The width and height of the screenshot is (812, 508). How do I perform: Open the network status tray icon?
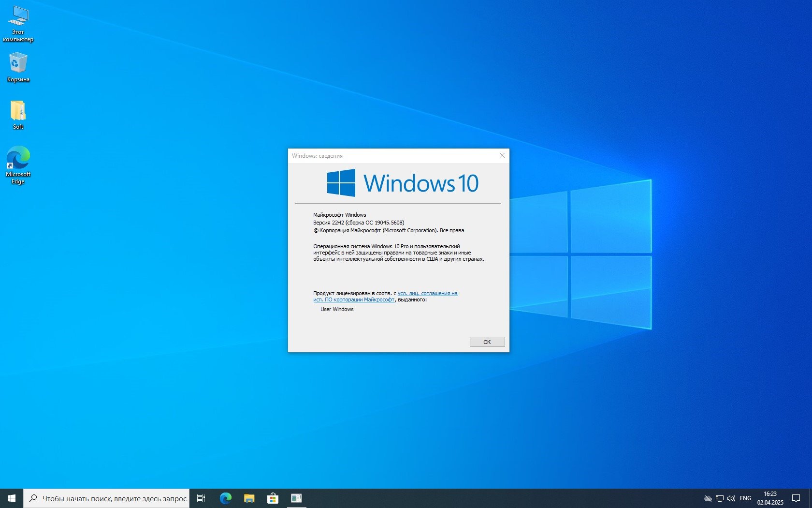point(719,498)
